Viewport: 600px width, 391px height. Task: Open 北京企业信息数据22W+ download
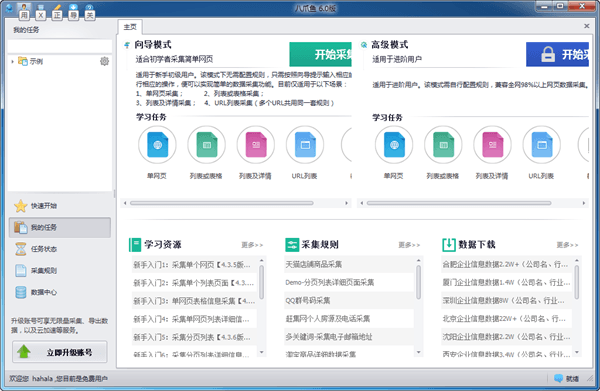(x=507, y=319)
